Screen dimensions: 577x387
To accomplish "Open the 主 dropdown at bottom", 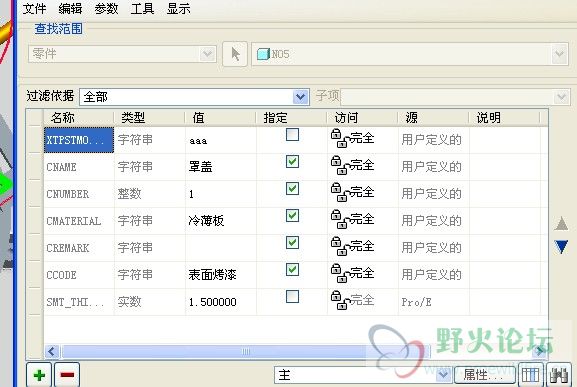I will pos(363,375).
